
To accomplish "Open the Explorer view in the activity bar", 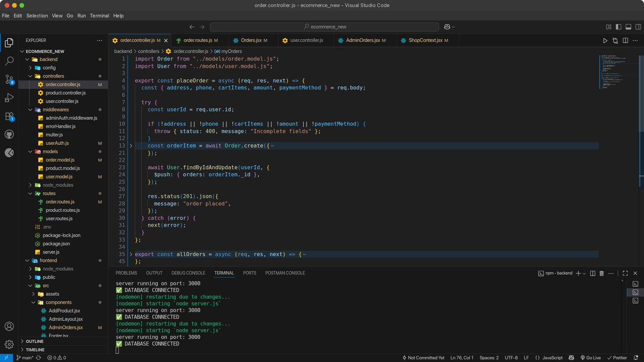I will click(x=9, y=43).
